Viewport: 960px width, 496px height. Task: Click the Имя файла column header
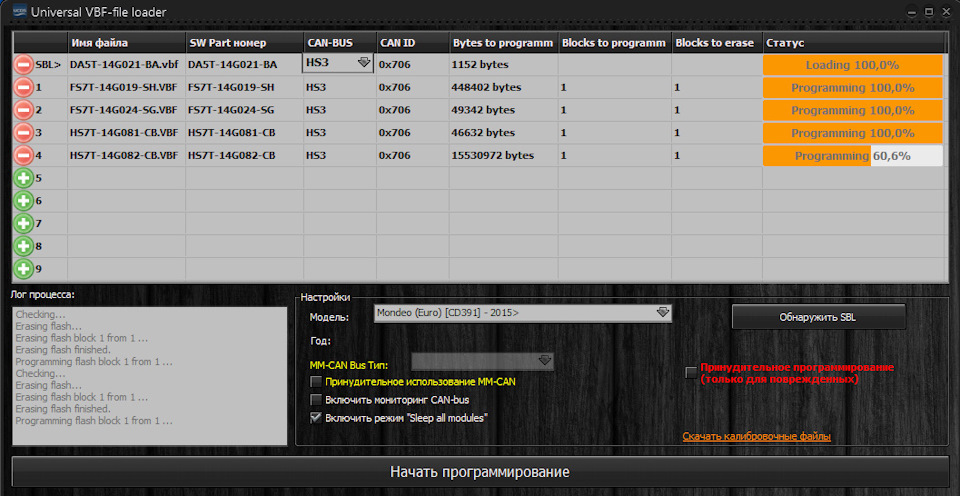126,43
